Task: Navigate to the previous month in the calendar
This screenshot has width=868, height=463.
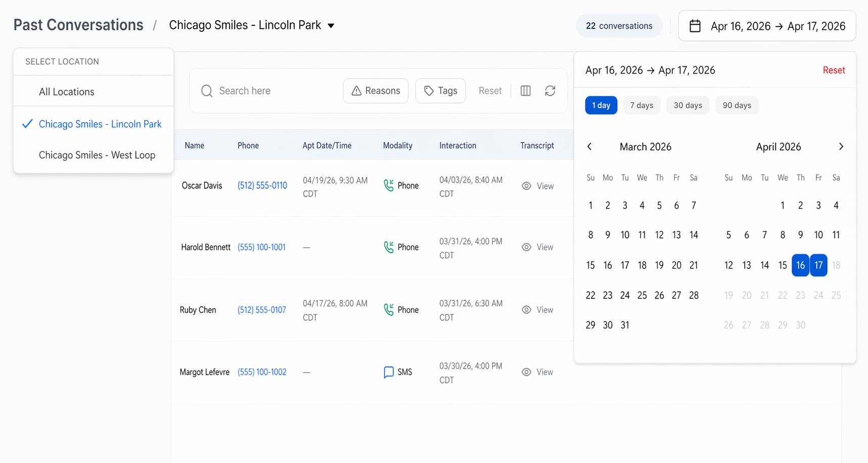Action: (x=589, y=146)
